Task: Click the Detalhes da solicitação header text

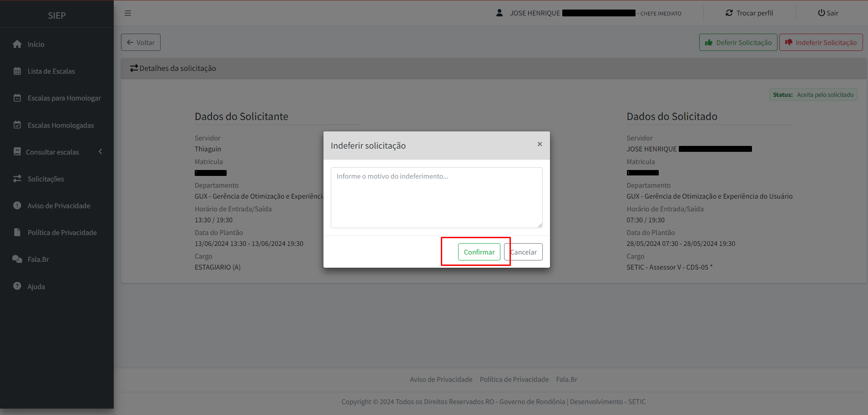Action: 177,68
